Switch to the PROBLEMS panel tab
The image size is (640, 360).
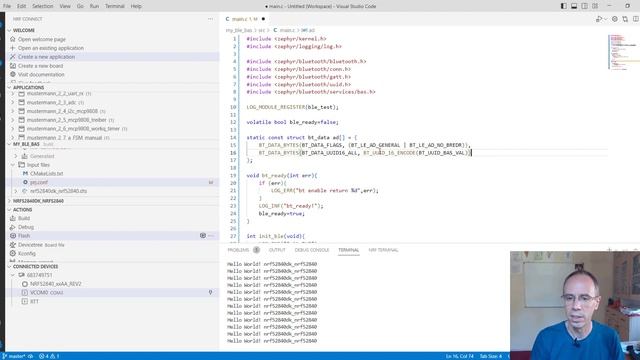click(x=238, y=250)
